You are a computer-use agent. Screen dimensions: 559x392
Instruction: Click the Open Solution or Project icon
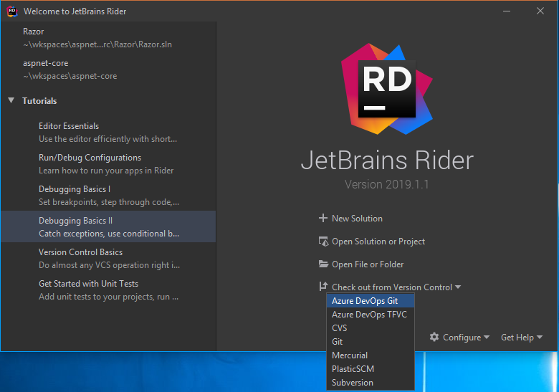[x=323, y=242]
